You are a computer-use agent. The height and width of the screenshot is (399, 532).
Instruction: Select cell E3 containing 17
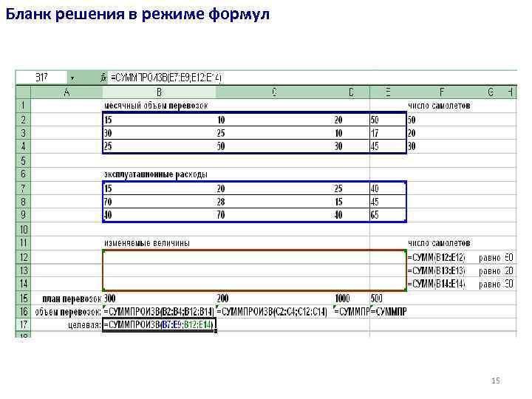388,133
